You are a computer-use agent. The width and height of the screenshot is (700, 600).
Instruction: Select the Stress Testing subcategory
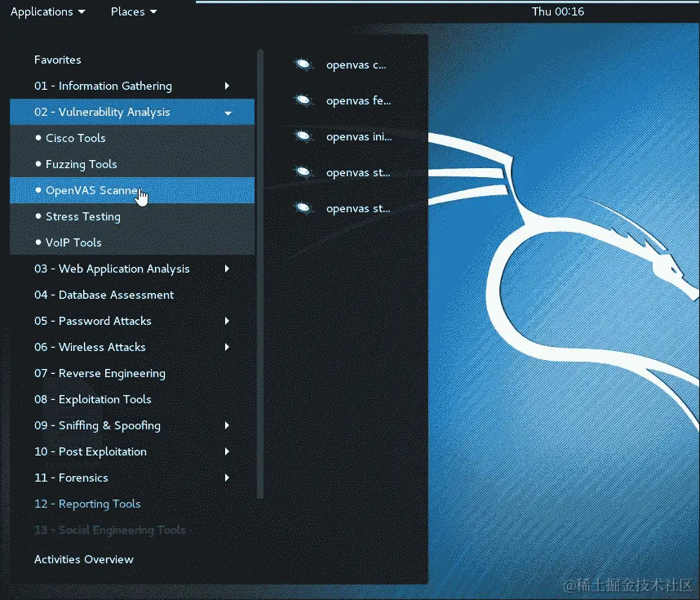pos(132,216)
